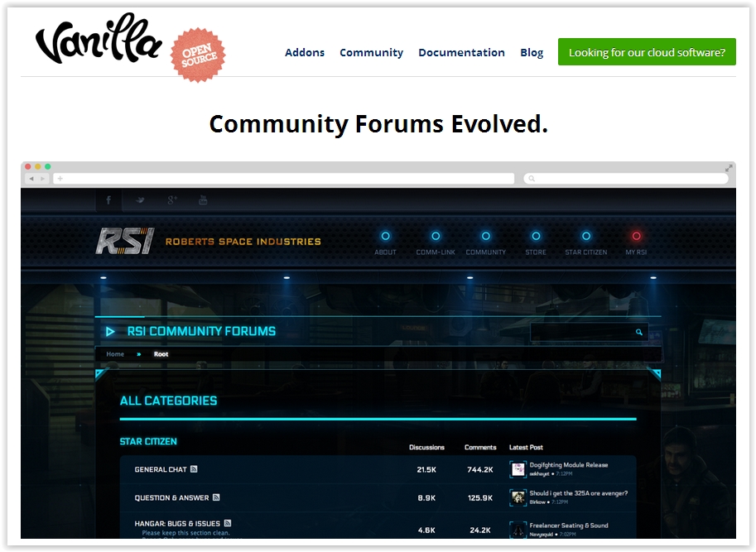Image resolution: width=756 pixels, height=552 pixels.
Task: Click RSS icon next to General Chat
Action: click(194, 469)
